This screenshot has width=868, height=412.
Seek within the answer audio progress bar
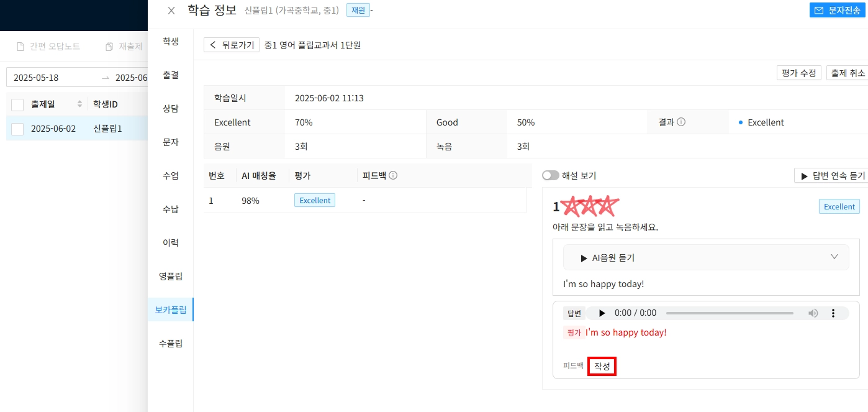(730, 313)
